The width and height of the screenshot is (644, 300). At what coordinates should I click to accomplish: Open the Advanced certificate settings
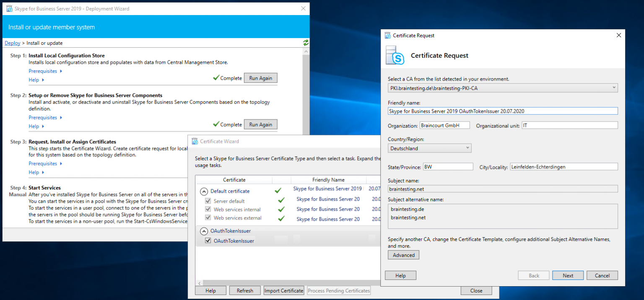coord(403,255)
